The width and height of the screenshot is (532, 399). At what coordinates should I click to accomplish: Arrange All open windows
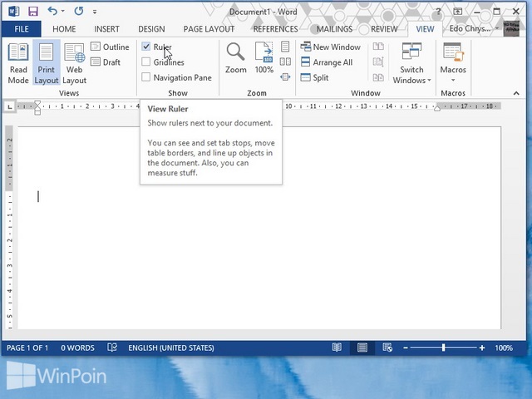[327, 62]
